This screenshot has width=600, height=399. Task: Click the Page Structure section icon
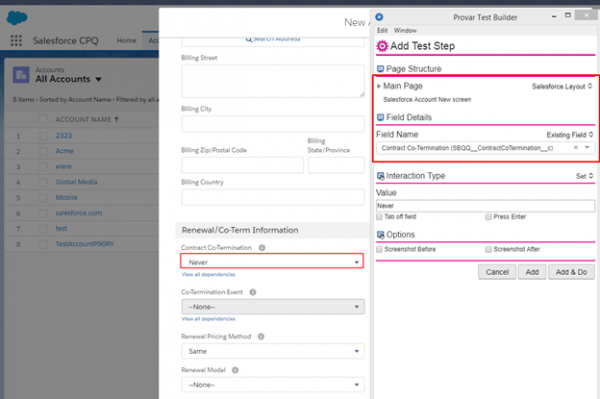tap(380, 69)
